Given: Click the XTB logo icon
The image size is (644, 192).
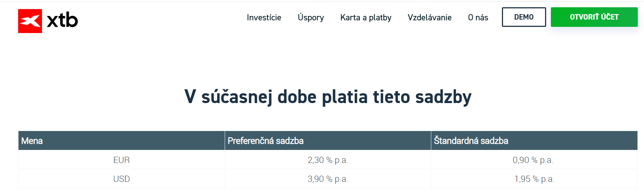Looking at the screenshot, I should 30,21.
